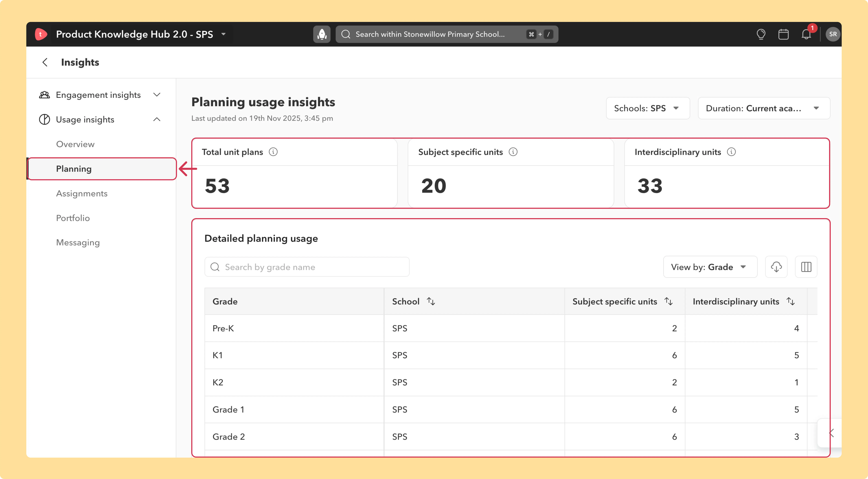Expand the side panel chevron at right edge
The image size is (868, 479).
click(x=832, y=433)
